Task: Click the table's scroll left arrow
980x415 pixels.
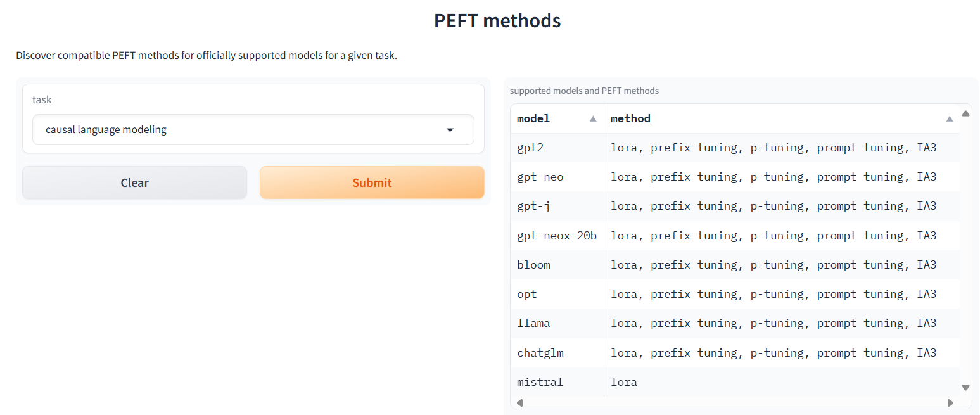Action: click(520, 402)
